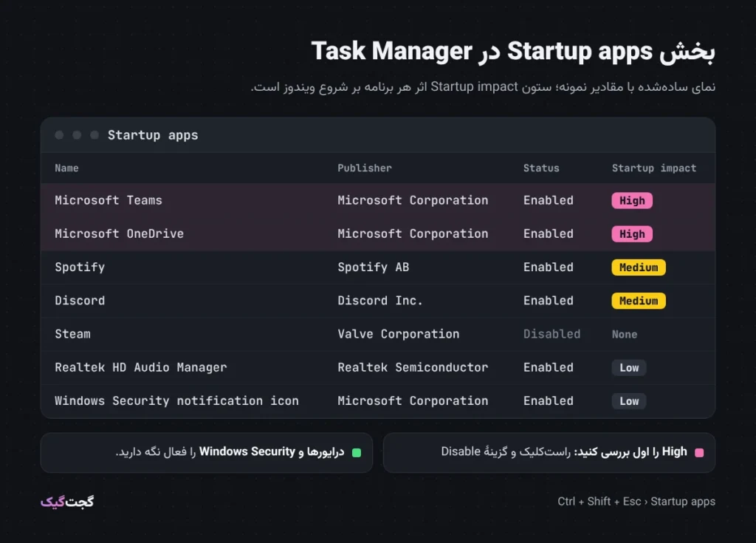Select the Steam name cell

pos(72,334)
